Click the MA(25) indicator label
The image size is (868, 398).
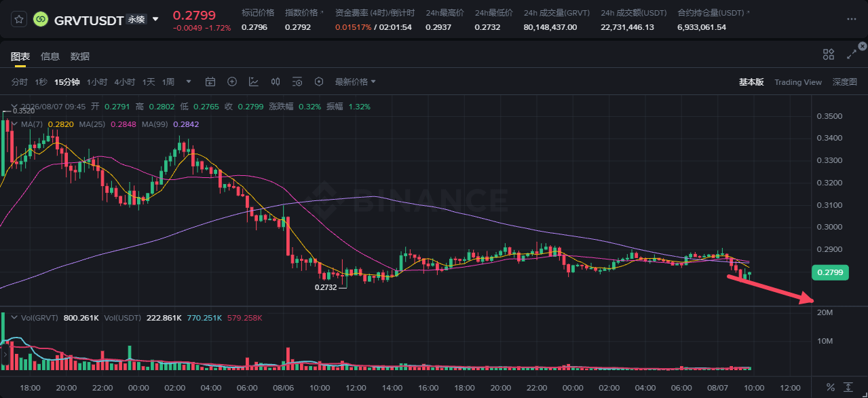(x=92, y=124)
